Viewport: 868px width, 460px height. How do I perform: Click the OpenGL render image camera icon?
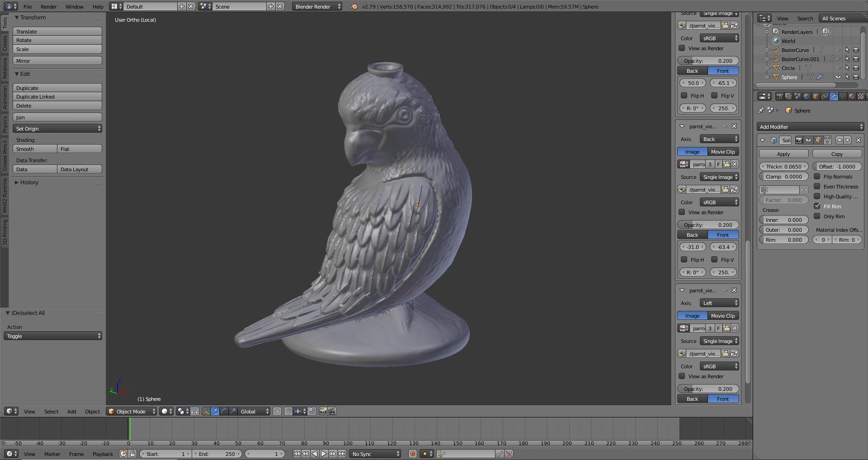[x=323, y=411]
